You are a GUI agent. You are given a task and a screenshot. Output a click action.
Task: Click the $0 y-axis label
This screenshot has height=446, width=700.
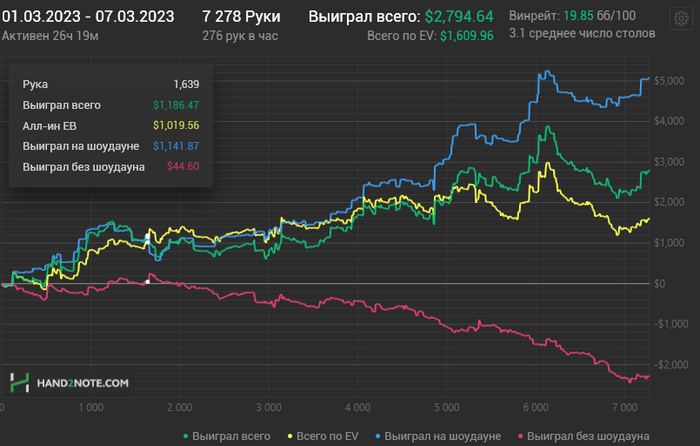[x=659, y=283]
